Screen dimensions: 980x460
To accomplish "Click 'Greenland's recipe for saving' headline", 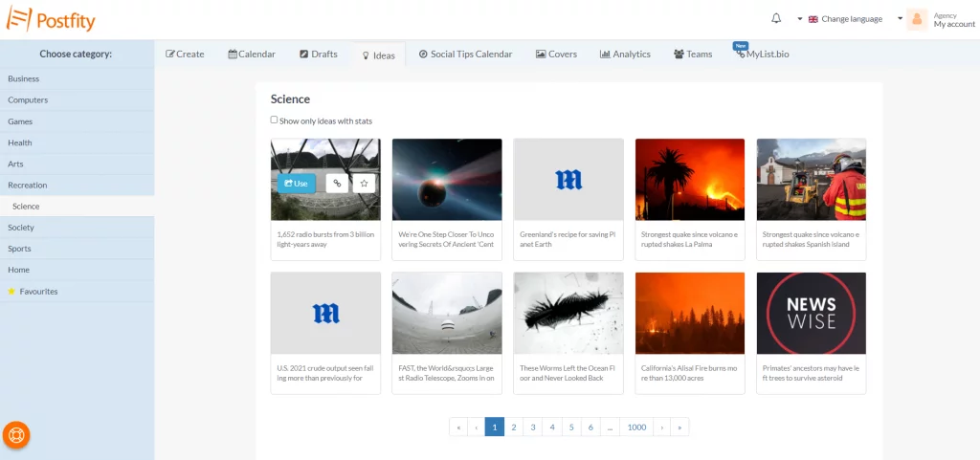I will click(568, 240).
